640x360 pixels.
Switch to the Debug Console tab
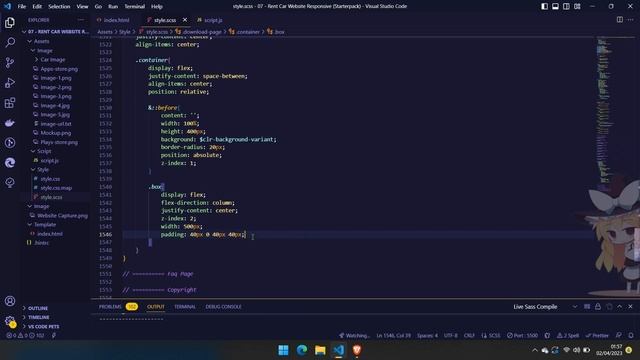coord(223,307)
